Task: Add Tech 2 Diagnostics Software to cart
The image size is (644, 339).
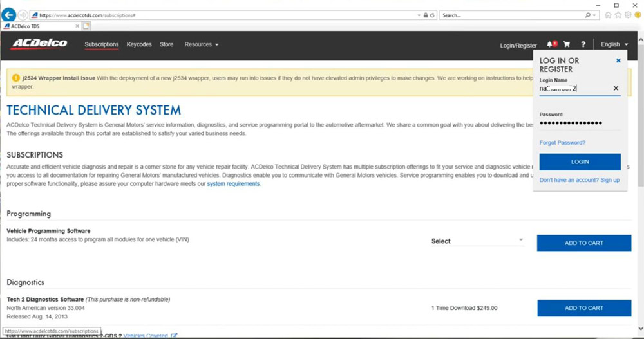Action: pos(583,308)
